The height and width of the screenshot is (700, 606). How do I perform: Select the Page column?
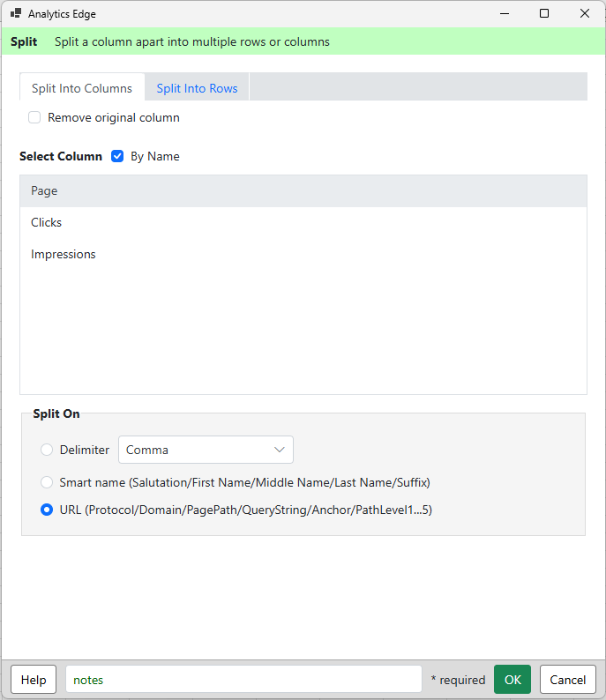[303, 190]
